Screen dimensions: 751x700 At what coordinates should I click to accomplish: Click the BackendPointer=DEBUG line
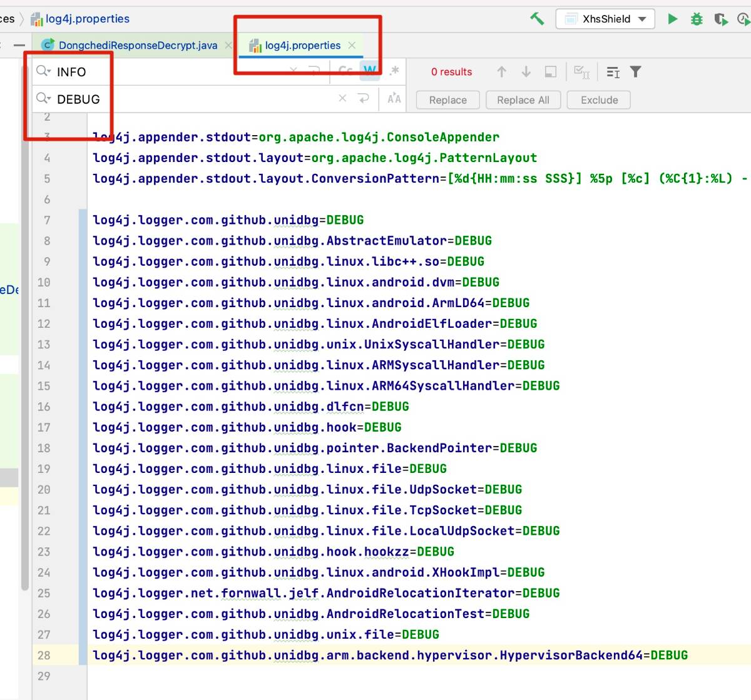point(315,448)
